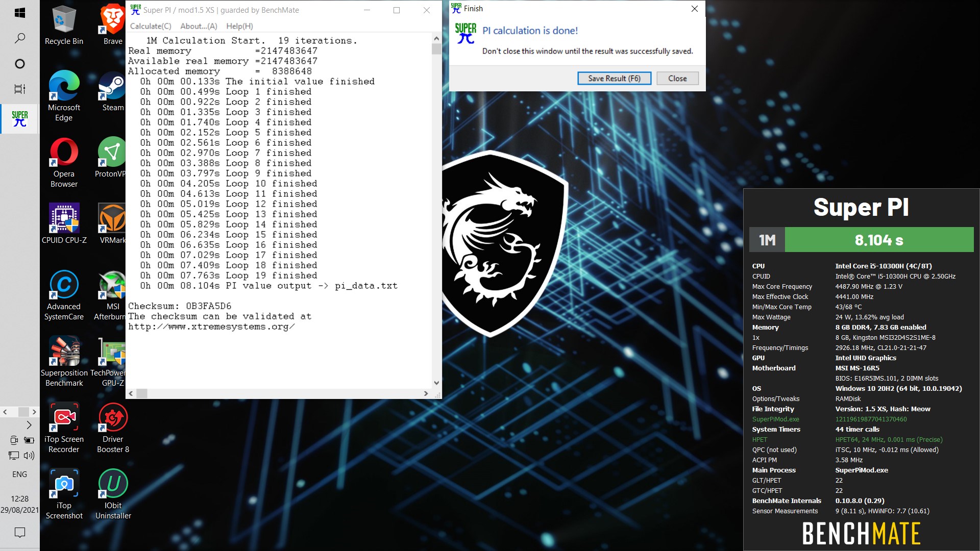The image size is (980, 551).
Task: Click PI value output pi_data.txt line
Action: (268, 286)
